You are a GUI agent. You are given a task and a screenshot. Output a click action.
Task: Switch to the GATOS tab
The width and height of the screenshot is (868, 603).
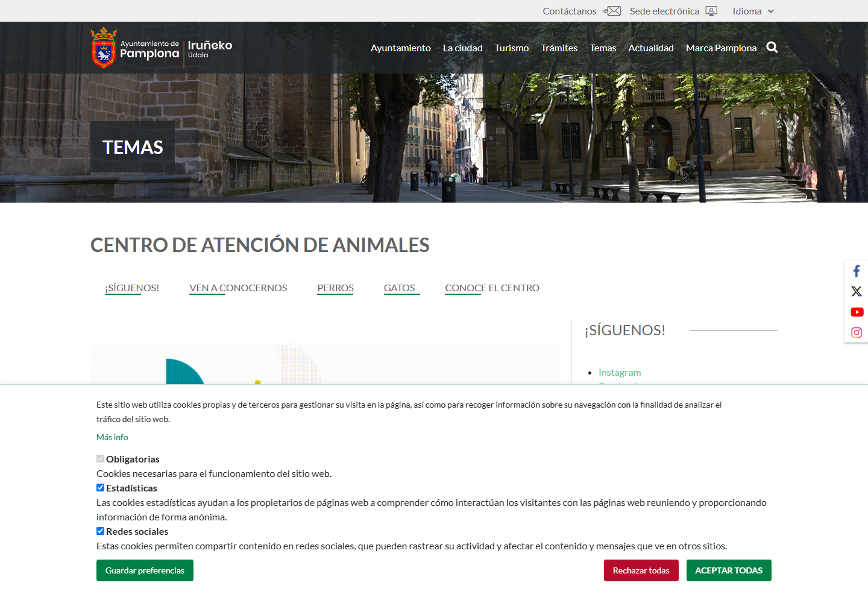[400, 288]
